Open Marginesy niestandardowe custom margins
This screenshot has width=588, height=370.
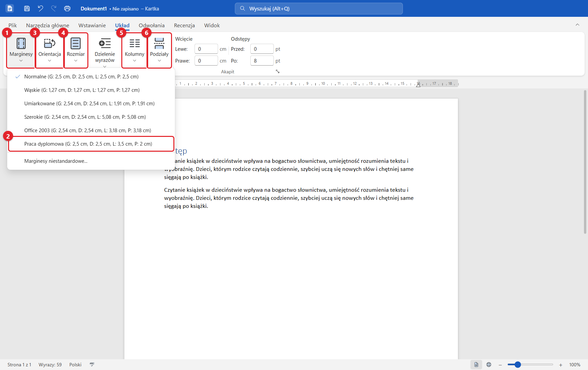[91, 161]
